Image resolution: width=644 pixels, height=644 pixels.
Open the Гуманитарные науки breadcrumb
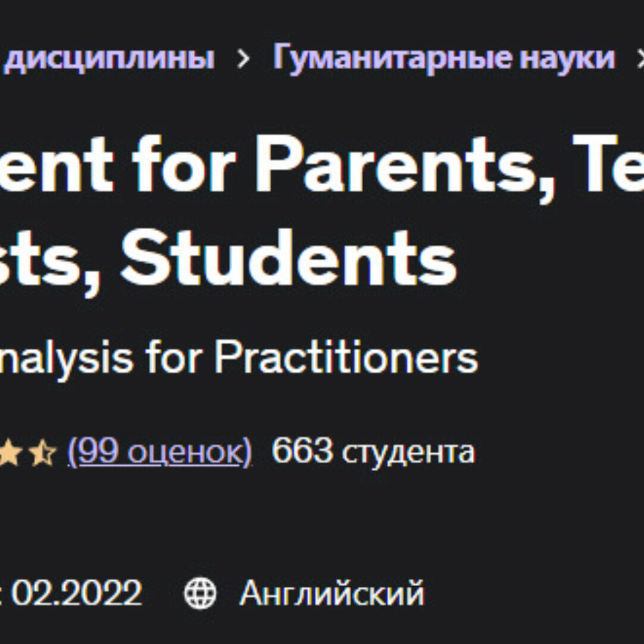coord(444,58)
